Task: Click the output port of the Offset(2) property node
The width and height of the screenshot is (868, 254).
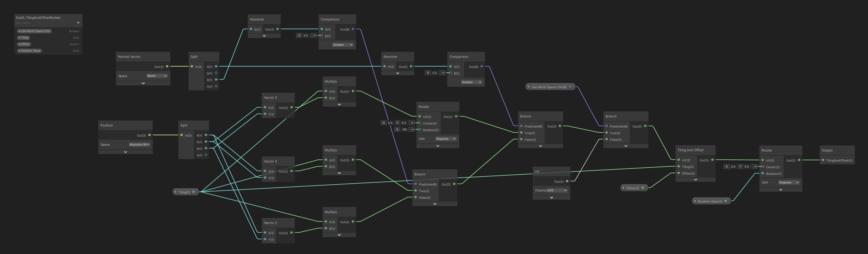Action: click(x=643, y=188)
